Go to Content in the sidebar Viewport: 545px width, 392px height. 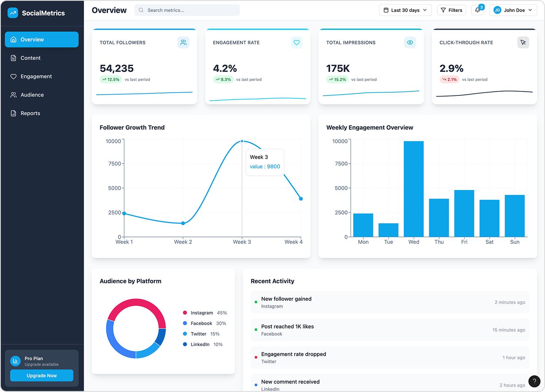[x=31, y=58]
